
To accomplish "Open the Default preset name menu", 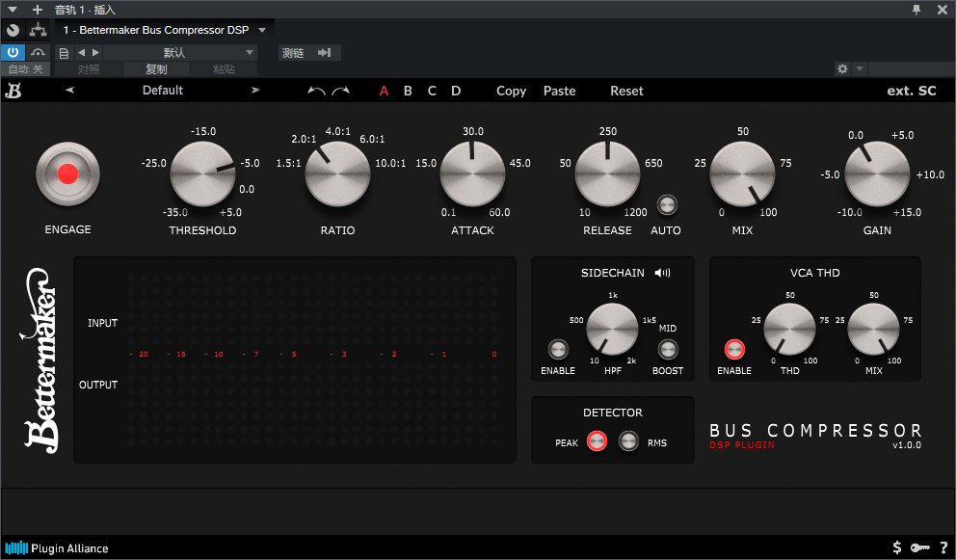I will pos(163,91).
